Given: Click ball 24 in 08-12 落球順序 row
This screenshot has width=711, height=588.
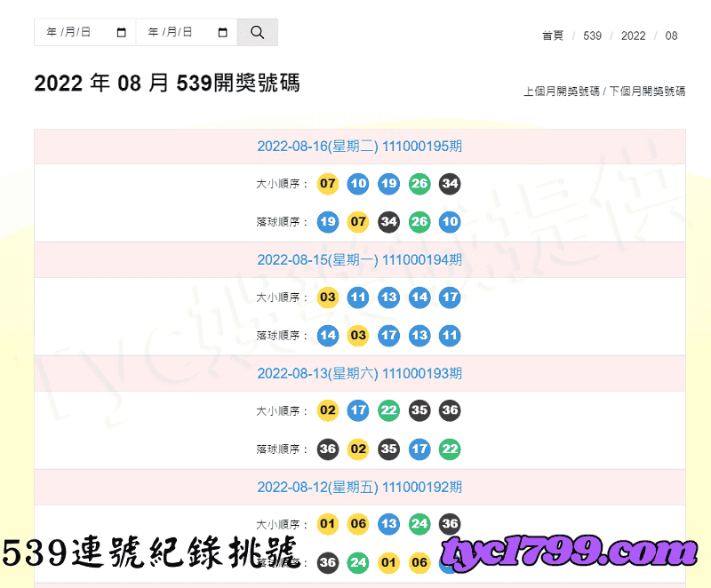Looking at the screenshot, I should [x=358, y=563].
